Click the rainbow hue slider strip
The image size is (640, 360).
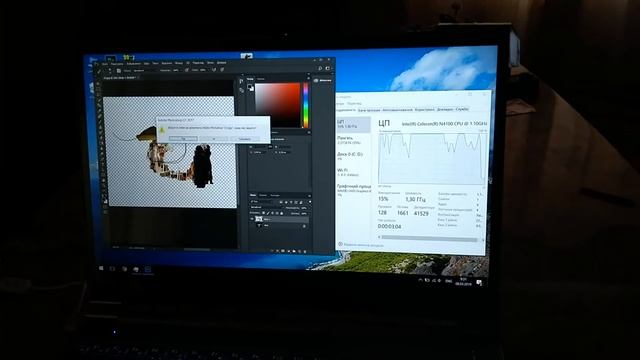tap(305, 105)
